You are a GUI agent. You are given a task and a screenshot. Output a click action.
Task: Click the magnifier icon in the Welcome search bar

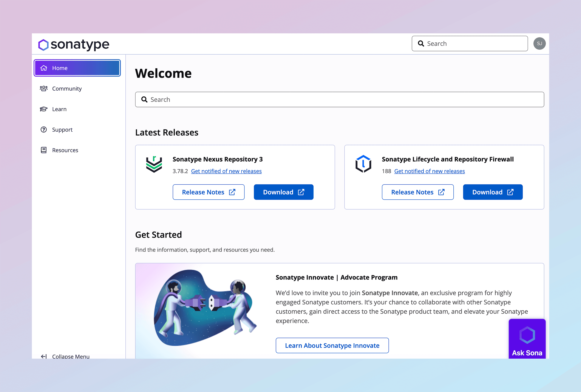144,99
